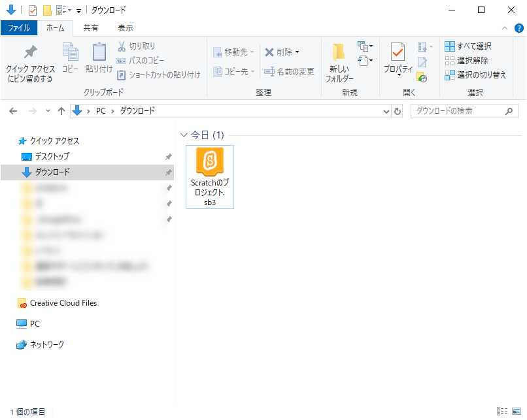Click the Copy icon in ribbon
This screenshot has height=420, width=527.
70,52
